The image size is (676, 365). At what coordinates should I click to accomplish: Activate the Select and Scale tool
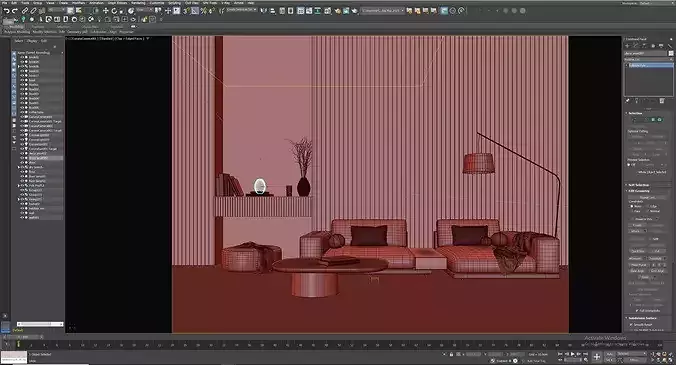(x=122, y=10)
